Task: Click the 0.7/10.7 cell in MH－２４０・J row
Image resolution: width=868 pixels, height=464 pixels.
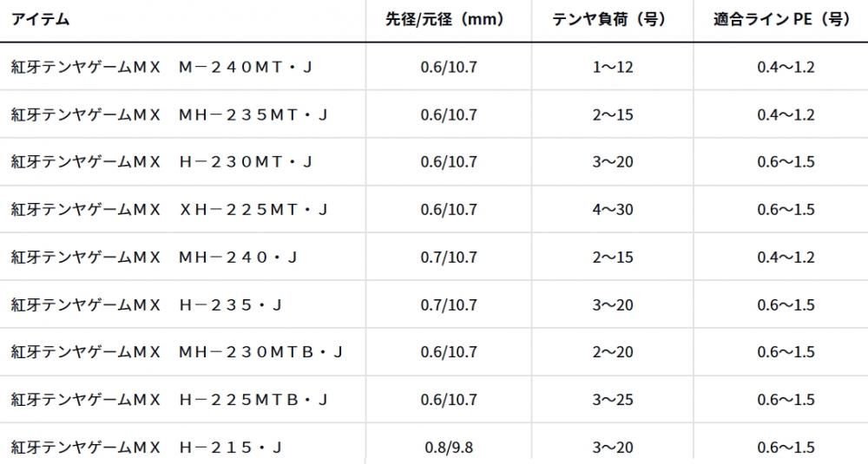Action: point(449,258)
